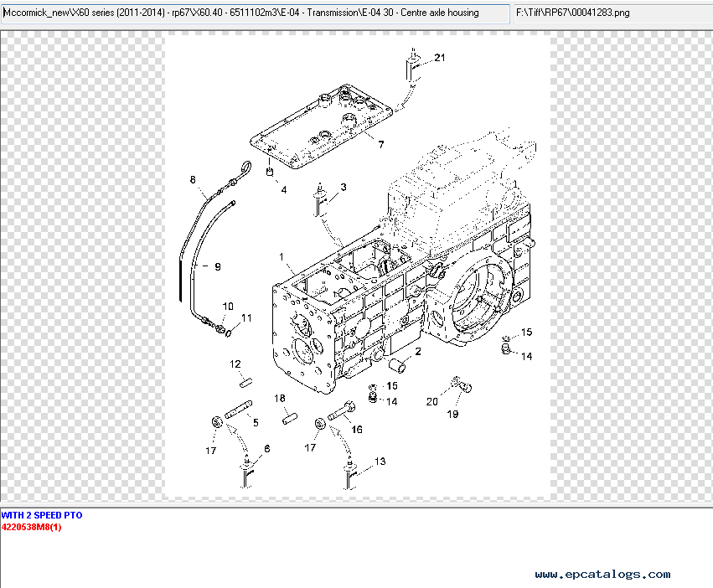Select callout number 9 on the curved pipe
The width and height of the screenshot is (713, 588).
click(x=217, y=267)
